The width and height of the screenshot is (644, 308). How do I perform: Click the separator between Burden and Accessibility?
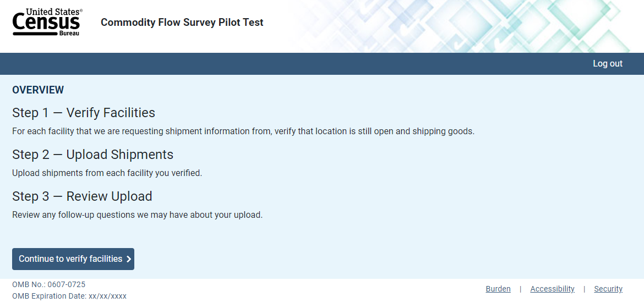pyautogui.click(x=520, y=289)
